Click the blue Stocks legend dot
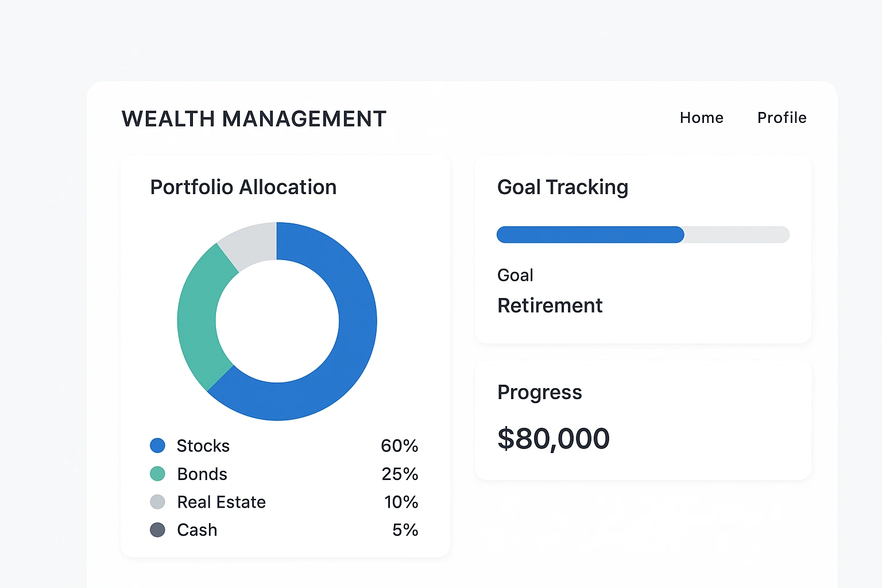882x588 pixels. tap(157, 445)
